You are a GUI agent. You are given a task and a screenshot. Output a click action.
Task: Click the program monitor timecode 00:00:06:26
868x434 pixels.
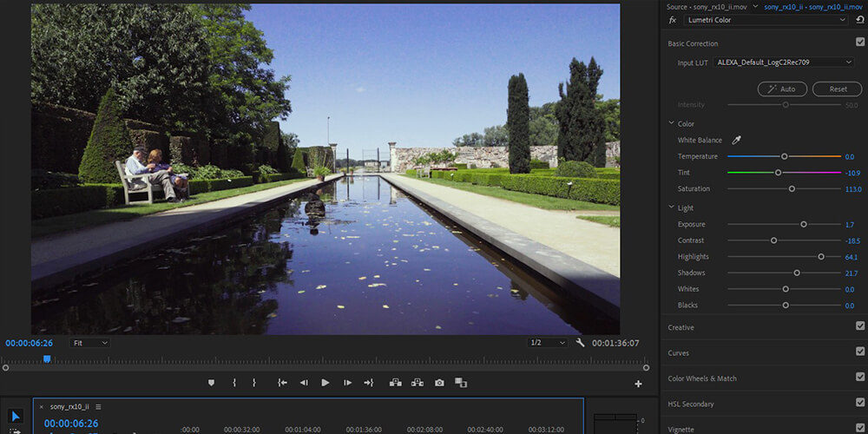[x=30, y=343]
